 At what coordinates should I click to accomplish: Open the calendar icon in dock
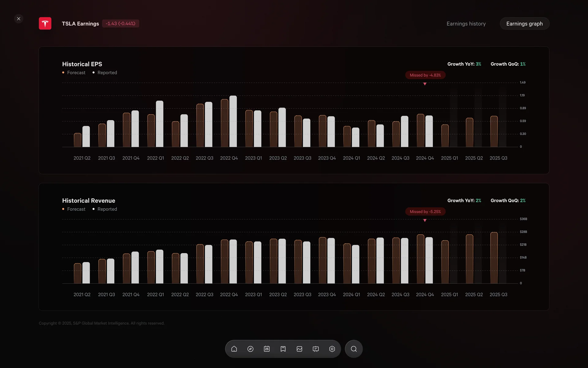267,349
